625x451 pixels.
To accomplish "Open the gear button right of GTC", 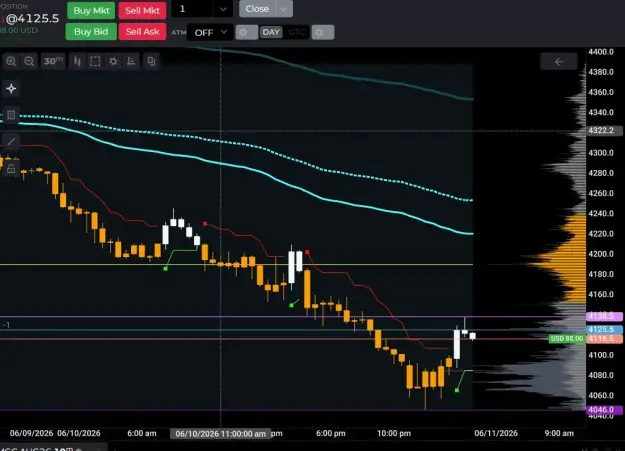I will click(322, 32).
